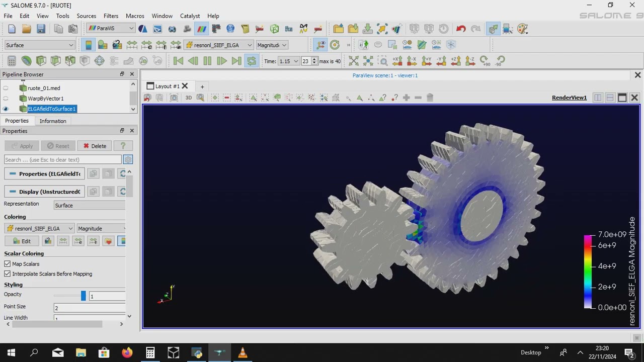Toggle loop animation button

[x=251, y=61]
